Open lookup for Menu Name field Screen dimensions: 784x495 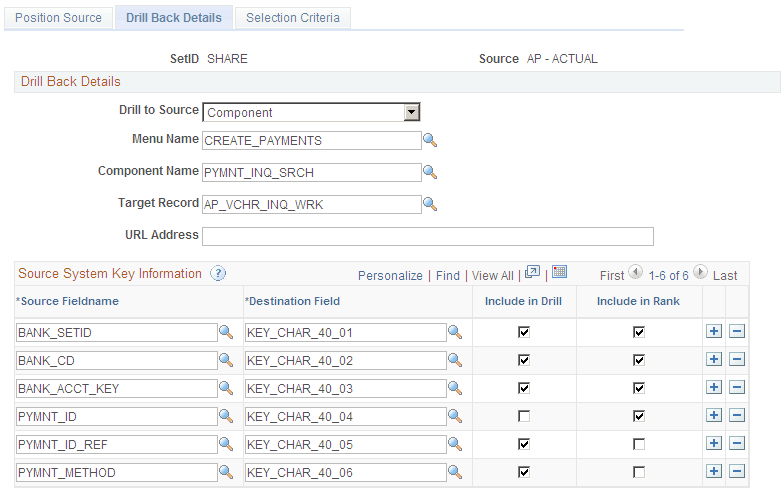click(430, 140)
